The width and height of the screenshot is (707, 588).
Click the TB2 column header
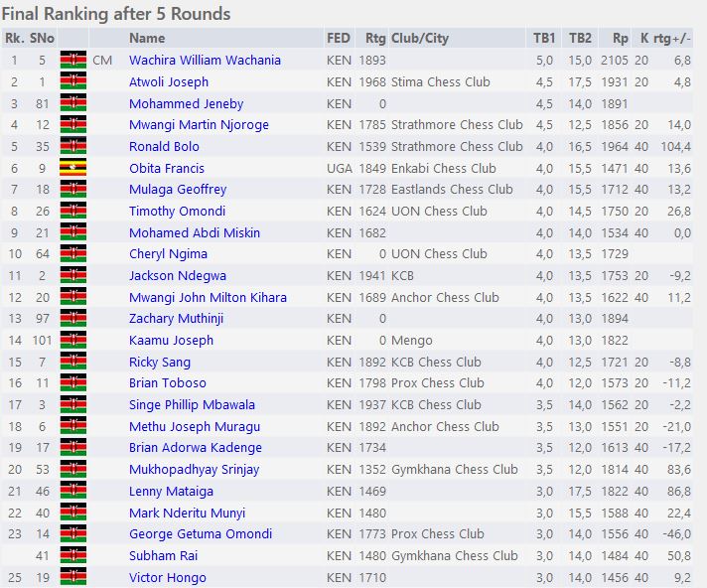point(580,38)
